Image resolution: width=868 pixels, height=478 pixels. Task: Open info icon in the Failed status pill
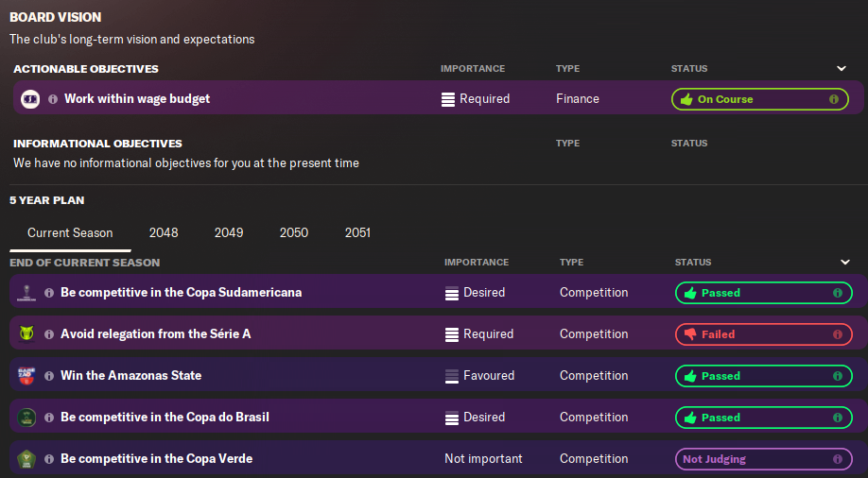[x=837, y=334]
